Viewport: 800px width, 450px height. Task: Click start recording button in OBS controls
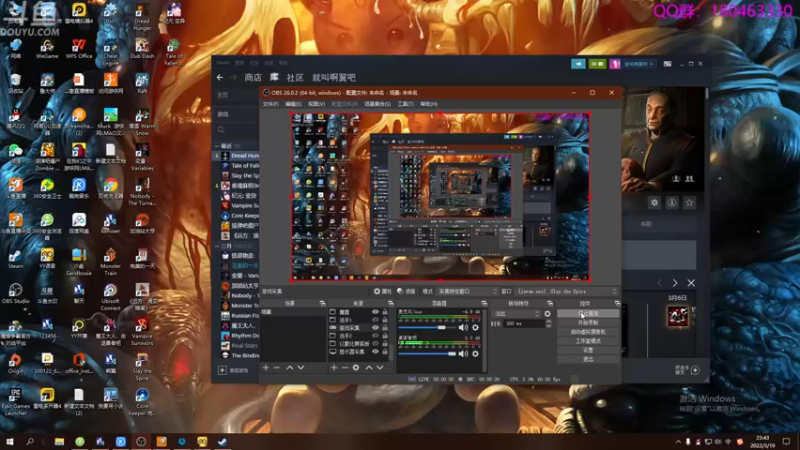(x=588, y=323)
